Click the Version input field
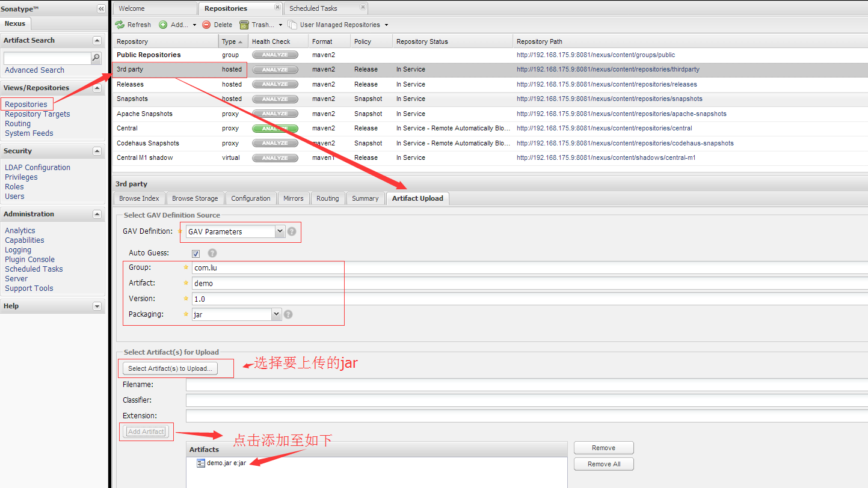Screen dimensions: 868x488 tap(530, 299)
